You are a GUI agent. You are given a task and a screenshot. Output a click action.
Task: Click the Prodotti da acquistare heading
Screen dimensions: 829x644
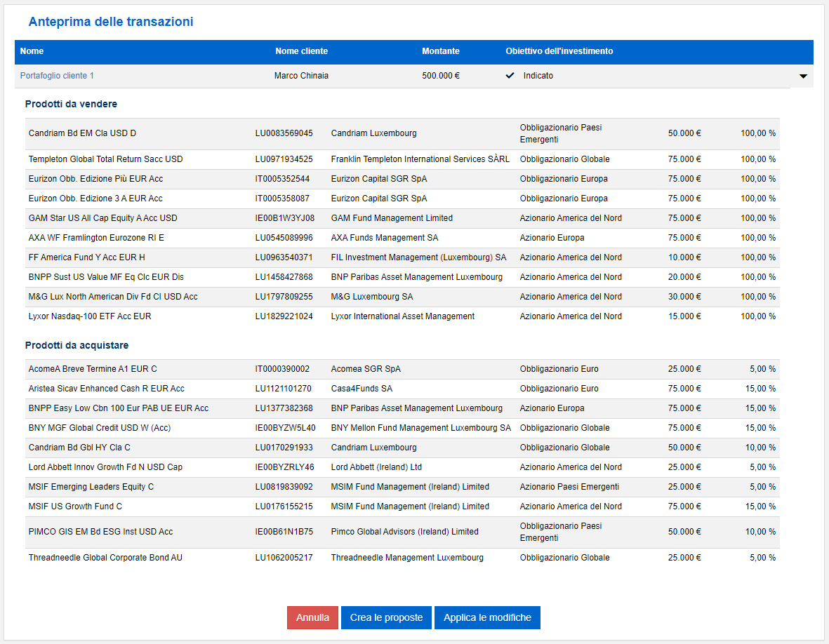(77, 345)
